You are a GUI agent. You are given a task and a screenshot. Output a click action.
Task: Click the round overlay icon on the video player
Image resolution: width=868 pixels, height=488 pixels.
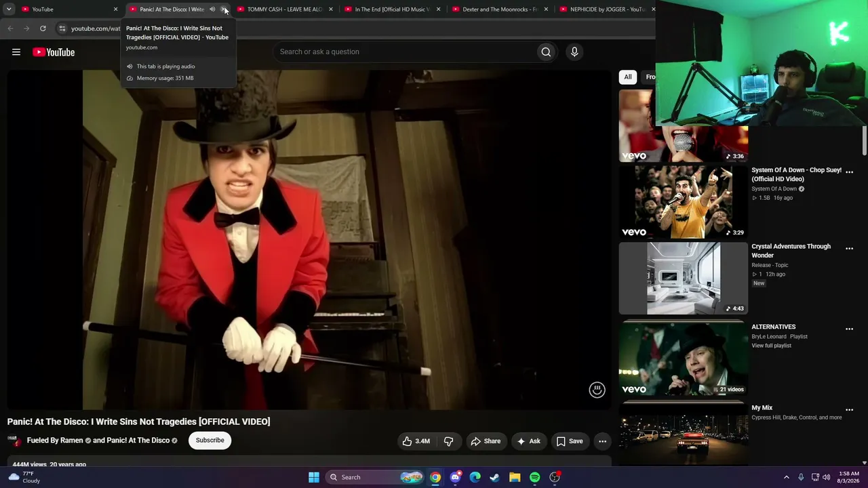[597, 390]
